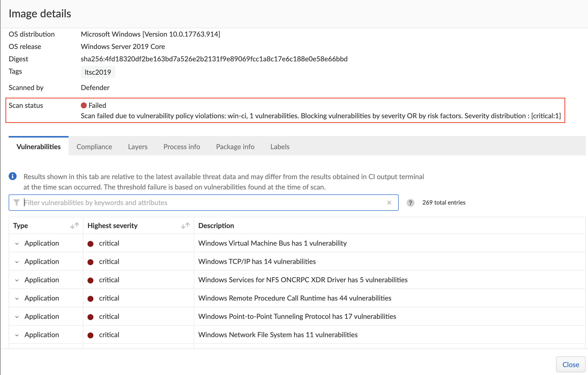Expand the Remote Procedure Call Runtime row

17,299
